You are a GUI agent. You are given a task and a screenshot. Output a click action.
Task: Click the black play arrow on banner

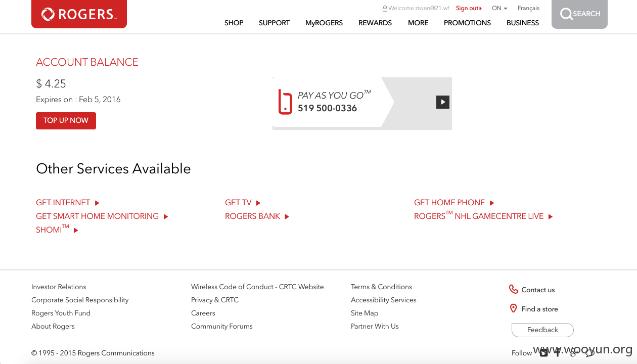coord(443,102)
